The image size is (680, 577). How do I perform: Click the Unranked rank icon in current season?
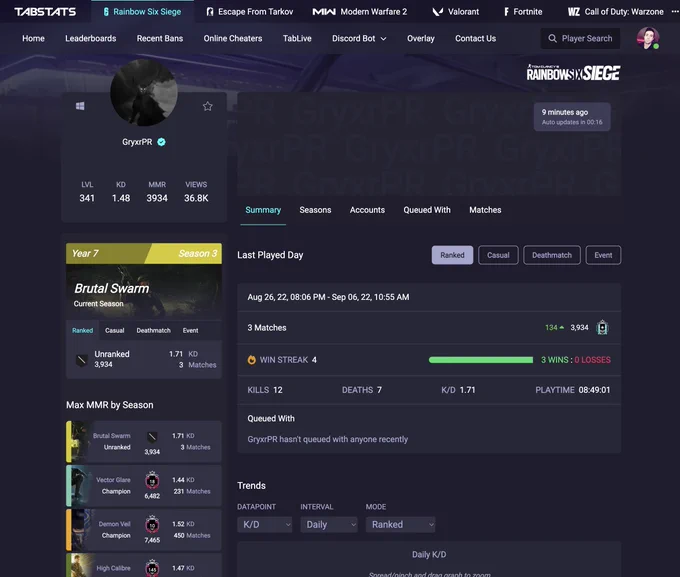[82, 360]
